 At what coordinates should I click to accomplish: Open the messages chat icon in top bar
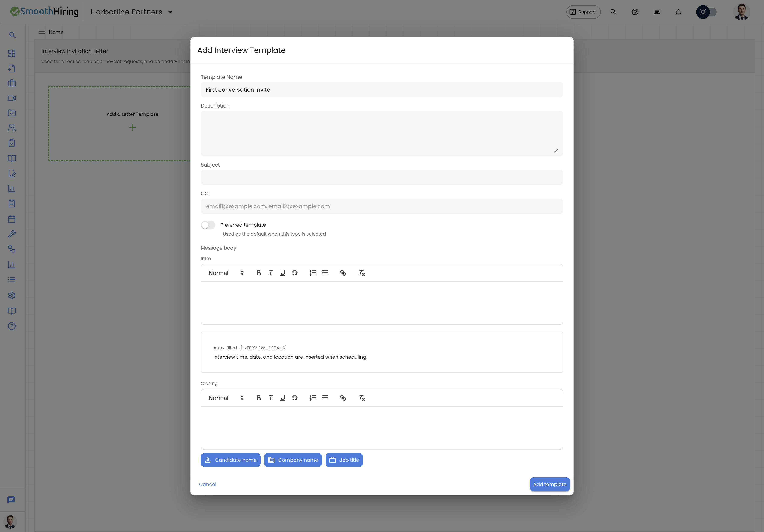tap(657, 12)
